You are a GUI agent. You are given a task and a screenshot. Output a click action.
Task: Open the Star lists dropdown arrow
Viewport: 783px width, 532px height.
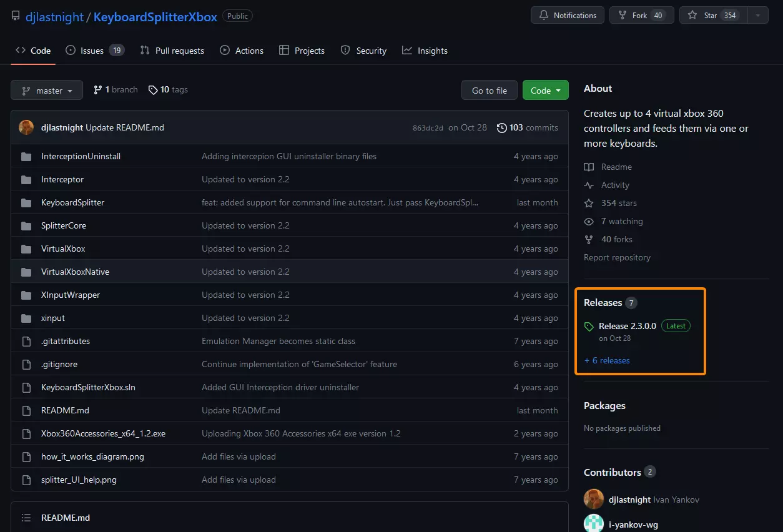[x=757, y=16]
